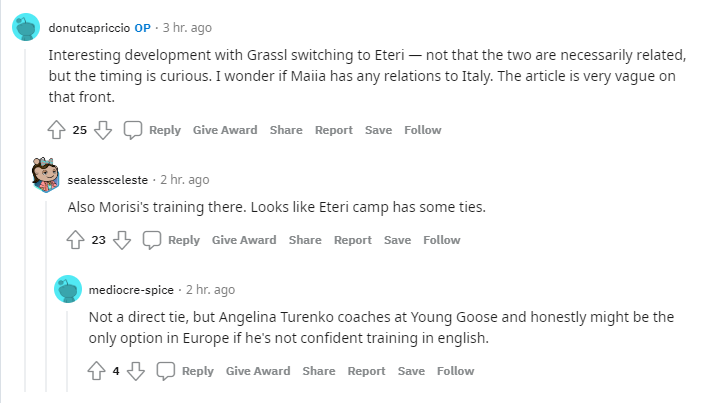Follow donutcapriccio's comment thread
The height and width of the screenshot is (403, 726).
point(422,130)
